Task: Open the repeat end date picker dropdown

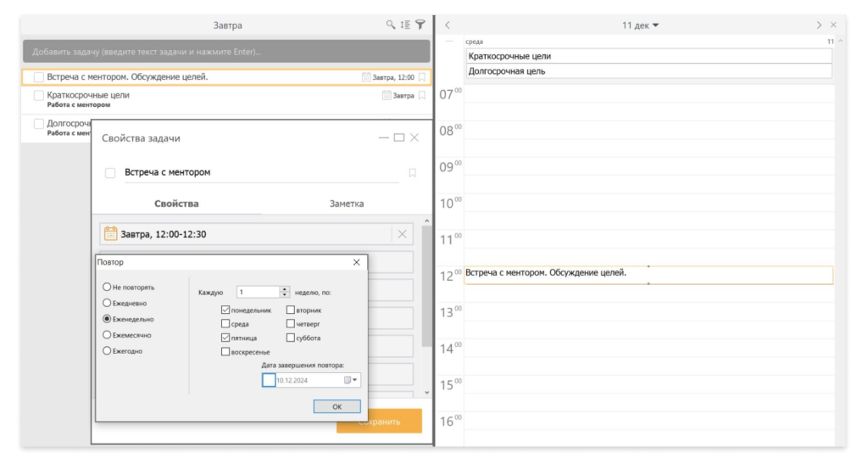Action: point(355,381)
